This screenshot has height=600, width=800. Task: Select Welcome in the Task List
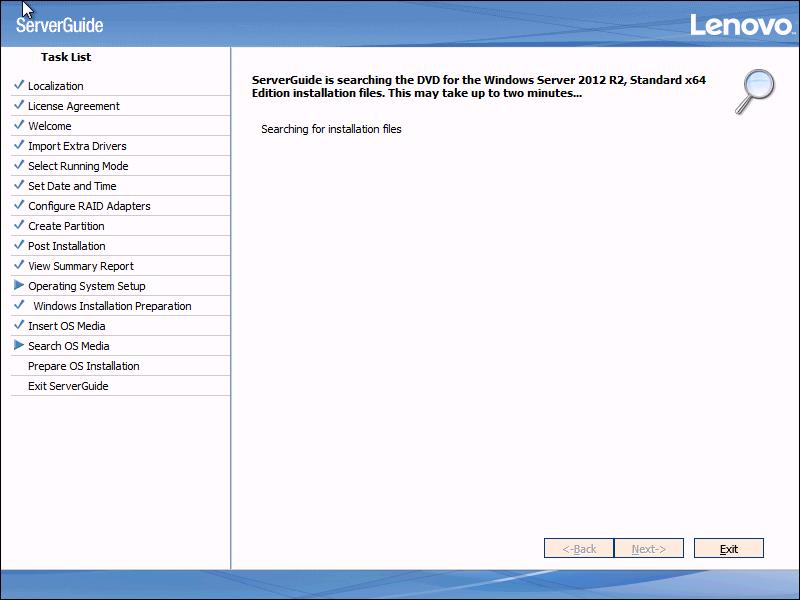point(50,125)
